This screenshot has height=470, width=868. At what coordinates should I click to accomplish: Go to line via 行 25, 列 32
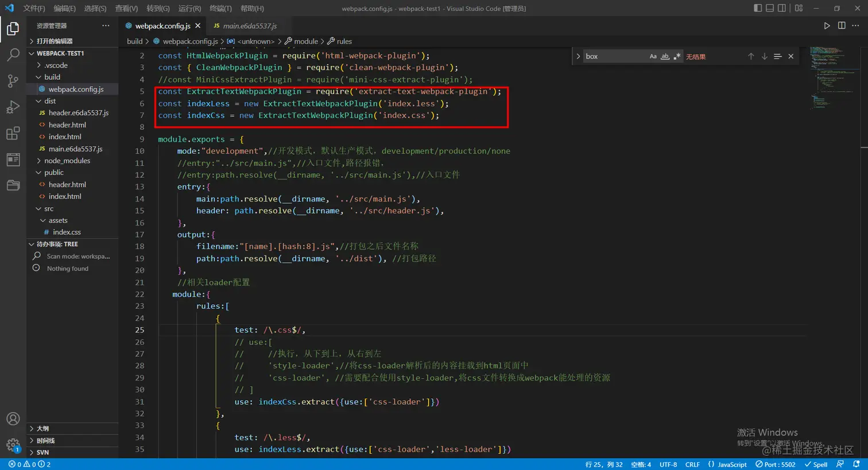coord(604,464)
